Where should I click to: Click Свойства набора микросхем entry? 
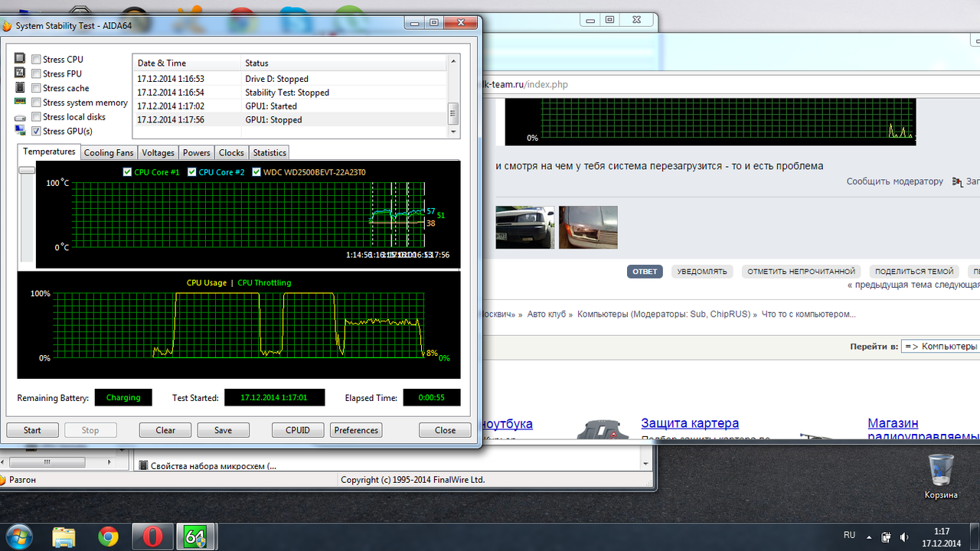click(x=207, y=465)
